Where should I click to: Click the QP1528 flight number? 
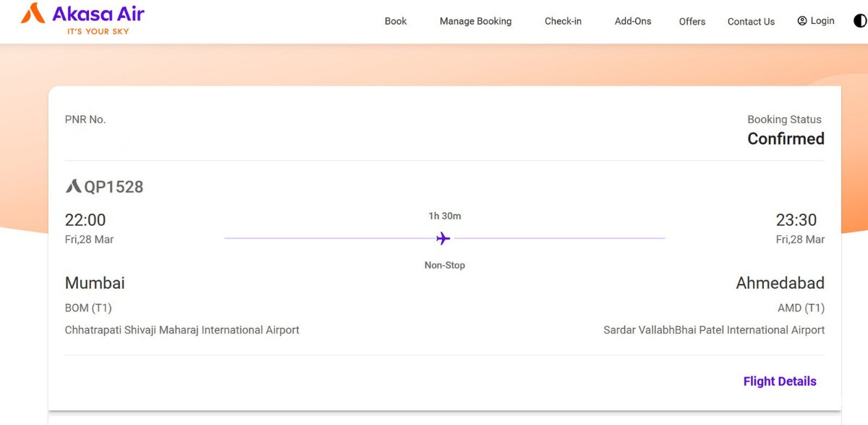click(114, 187)
